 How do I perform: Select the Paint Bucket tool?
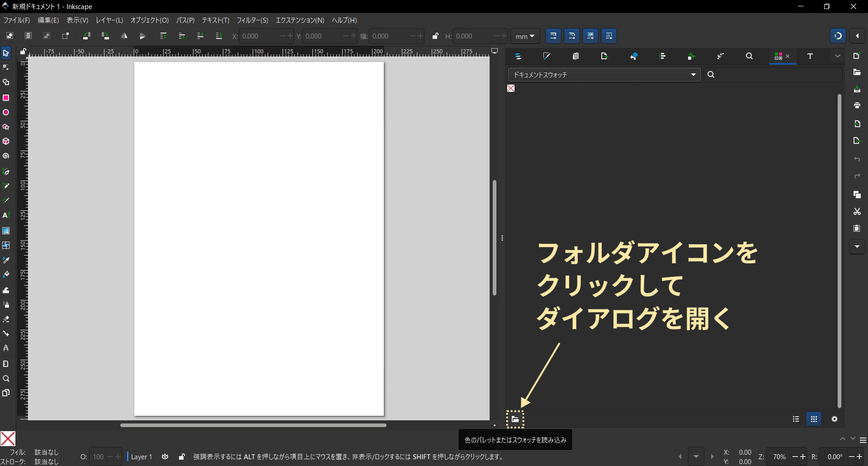click(x=6, y=275)
